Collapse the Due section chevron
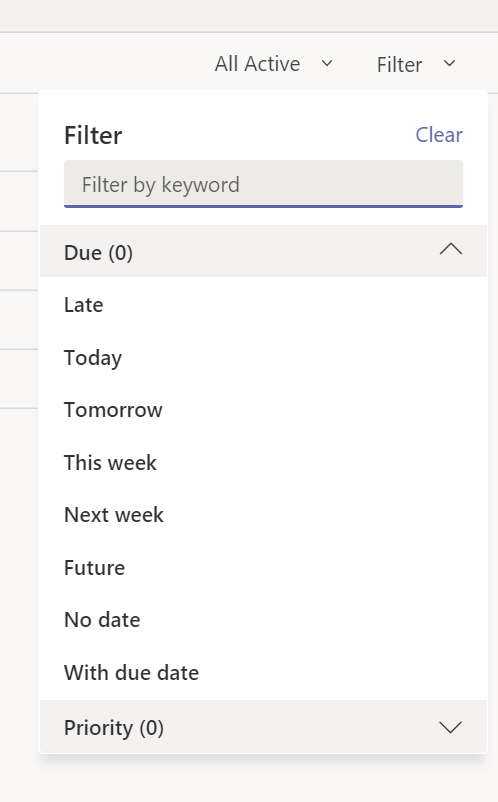498x802 pixels. click(x=450, y=250)
